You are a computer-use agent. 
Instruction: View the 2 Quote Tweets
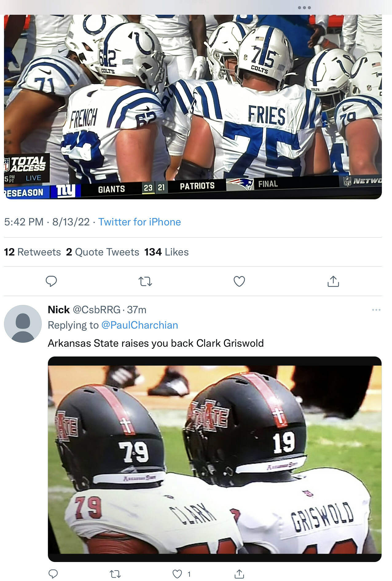(x=103, y=252)
